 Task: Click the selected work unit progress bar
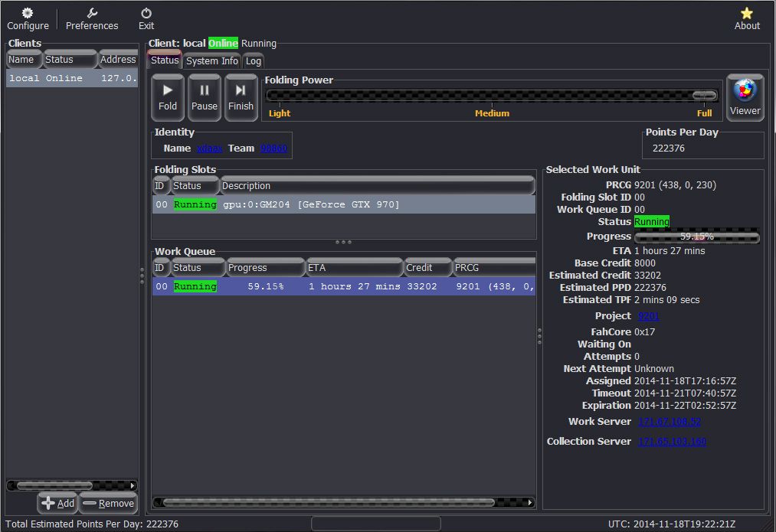click(x=697, y=237)
